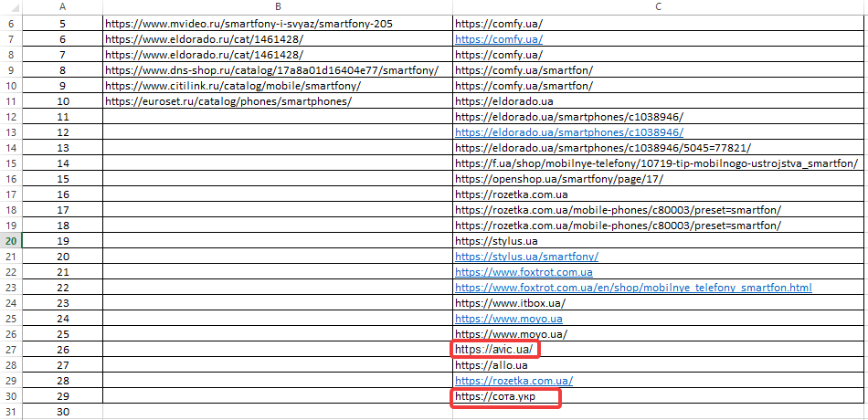Select the openshop.ua smartfony/page/17 cell

pos(660,179)
